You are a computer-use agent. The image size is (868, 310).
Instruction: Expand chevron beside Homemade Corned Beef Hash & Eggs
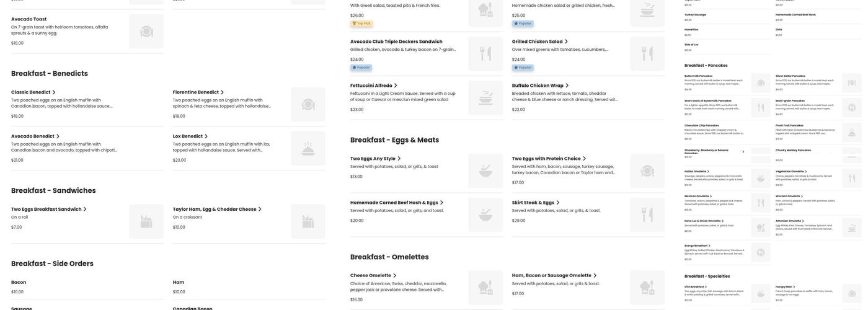click(441, 203)
